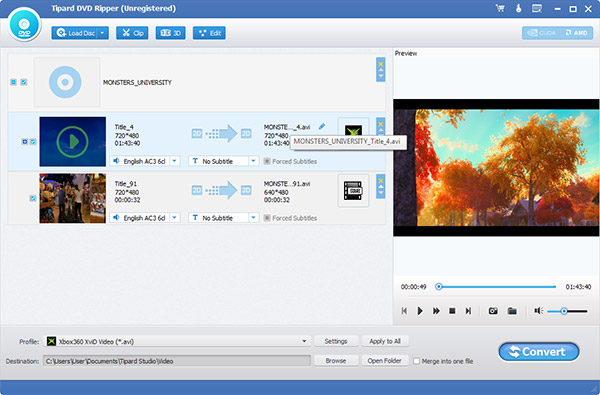
Task: Open the Xbox profile icon for Title_4
Action: pos(353,130)
